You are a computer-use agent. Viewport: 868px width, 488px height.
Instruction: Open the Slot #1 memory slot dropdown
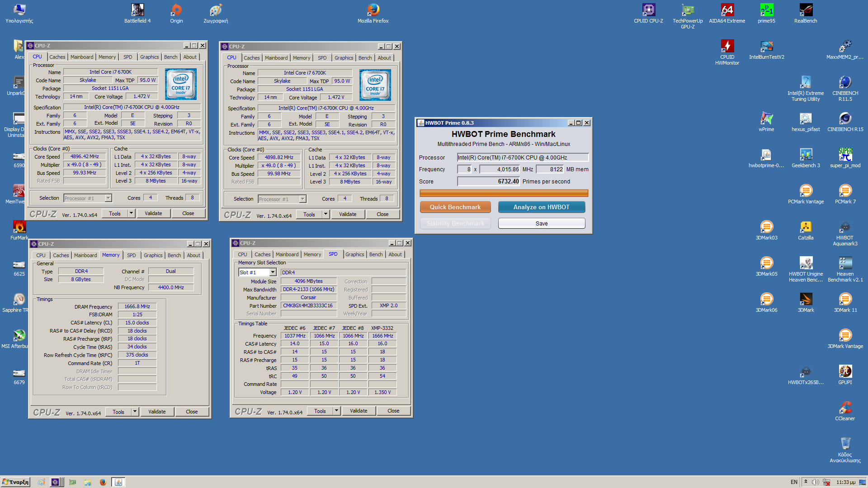257,272
